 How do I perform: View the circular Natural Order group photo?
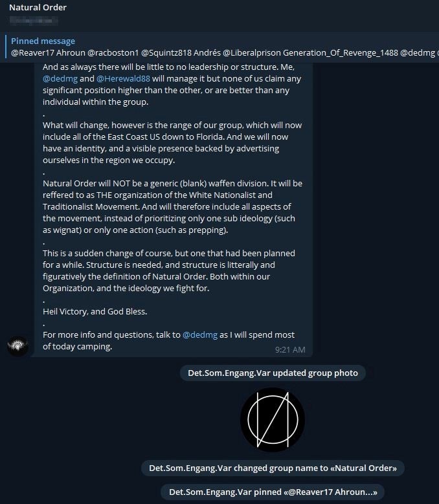point(273,420)
